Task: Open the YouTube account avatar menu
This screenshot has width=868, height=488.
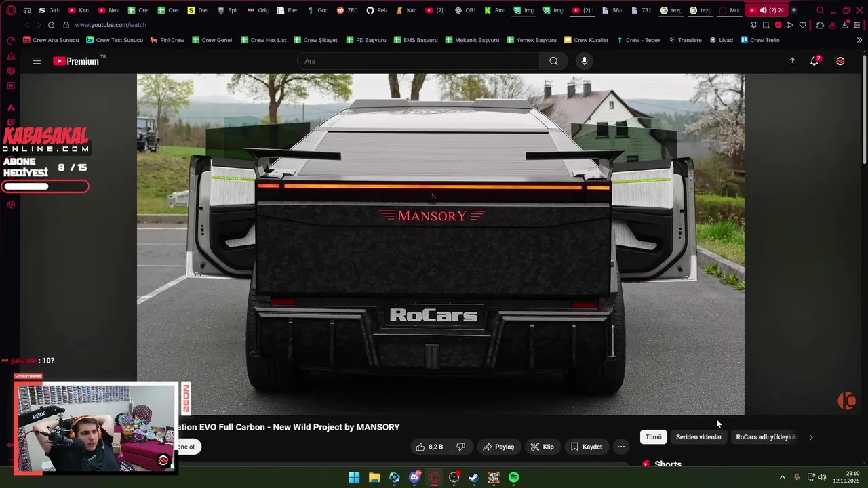Action: click(x=840, y=61)
